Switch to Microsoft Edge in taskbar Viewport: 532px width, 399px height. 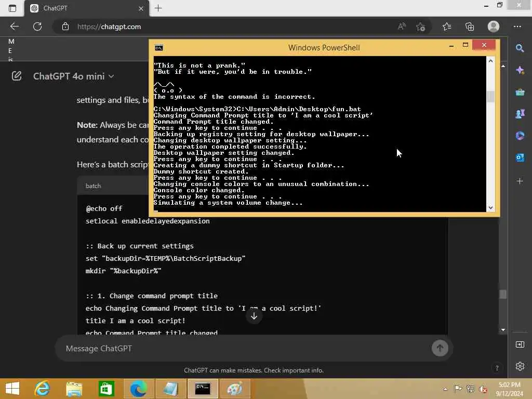coord(138,389)
